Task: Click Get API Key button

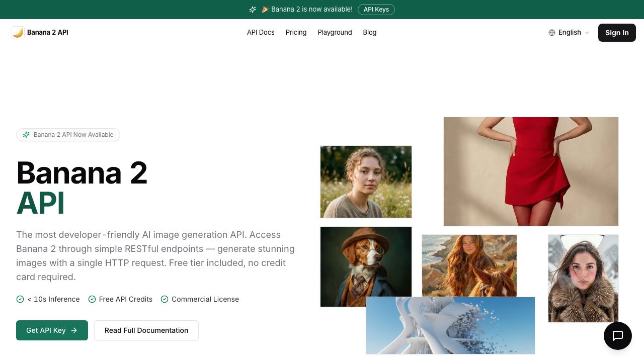Action: (52, 330)
